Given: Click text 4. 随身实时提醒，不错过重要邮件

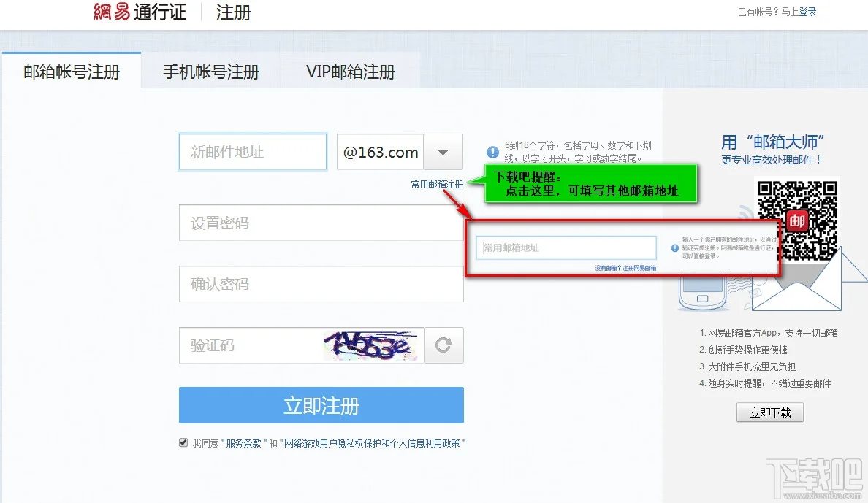Looking at the screenshot, I should pos(765,383).
